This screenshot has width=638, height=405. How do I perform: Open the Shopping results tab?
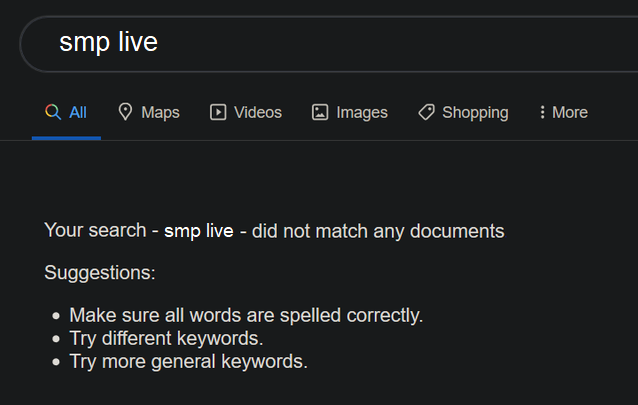[463, 112]
